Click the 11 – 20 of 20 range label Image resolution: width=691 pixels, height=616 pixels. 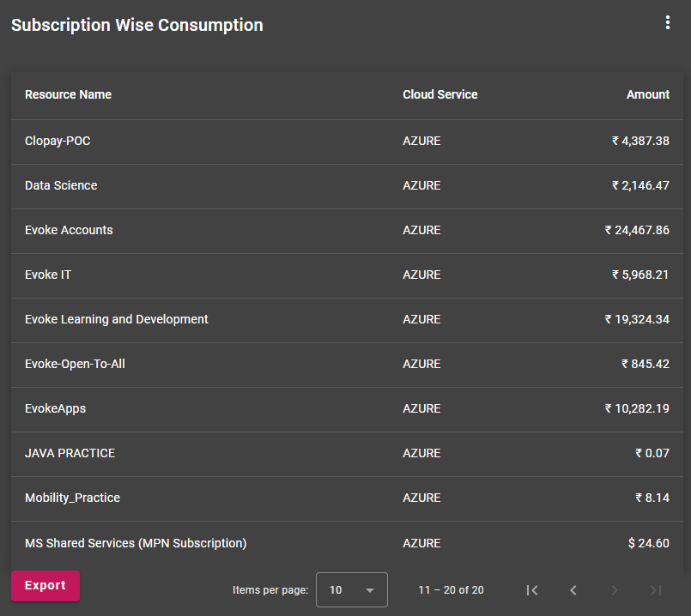(451, 590)
